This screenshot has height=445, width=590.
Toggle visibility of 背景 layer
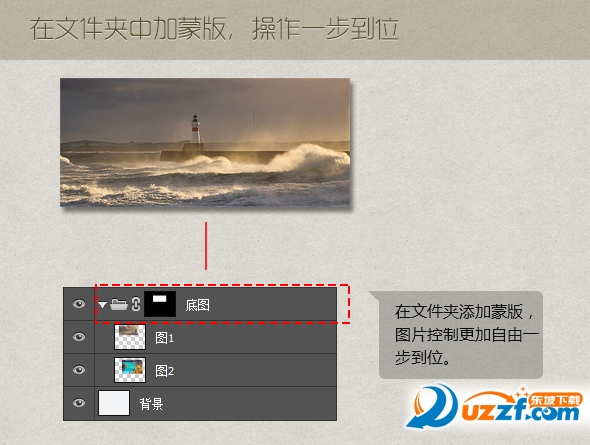tap(79, 403)
